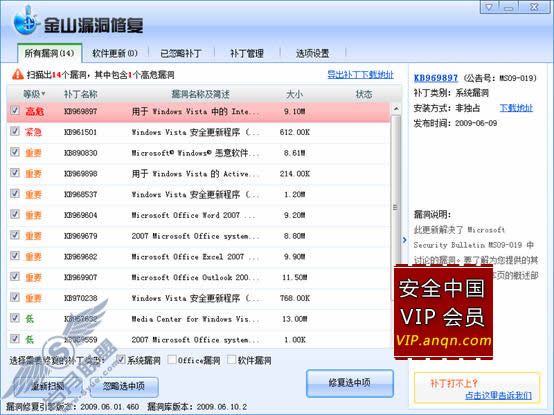Screen dimensions: 554x415
Task: Toggle checkbox for patch KB970238
Action: [x=15, y=297]
